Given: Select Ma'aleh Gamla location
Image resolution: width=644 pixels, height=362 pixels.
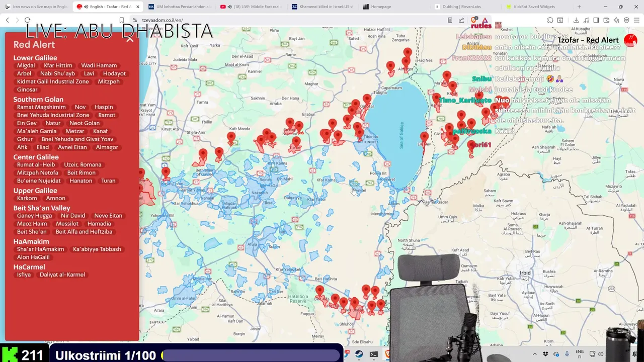Looking at the screenshot, I should pos(37,131).
